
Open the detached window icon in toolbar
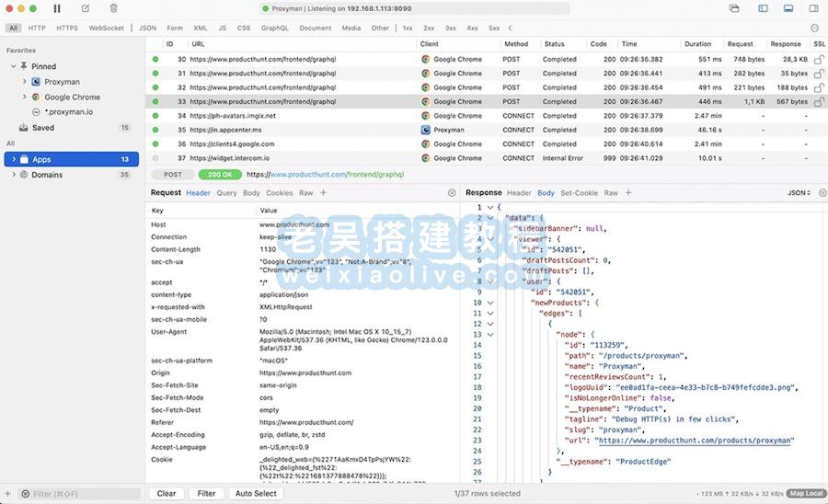click(x=734, y=8)
